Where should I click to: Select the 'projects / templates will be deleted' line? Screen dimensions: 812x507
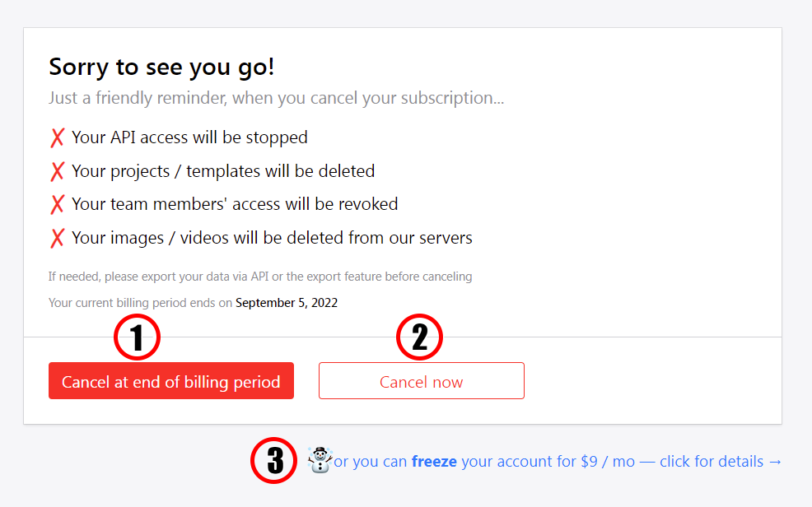223,171
